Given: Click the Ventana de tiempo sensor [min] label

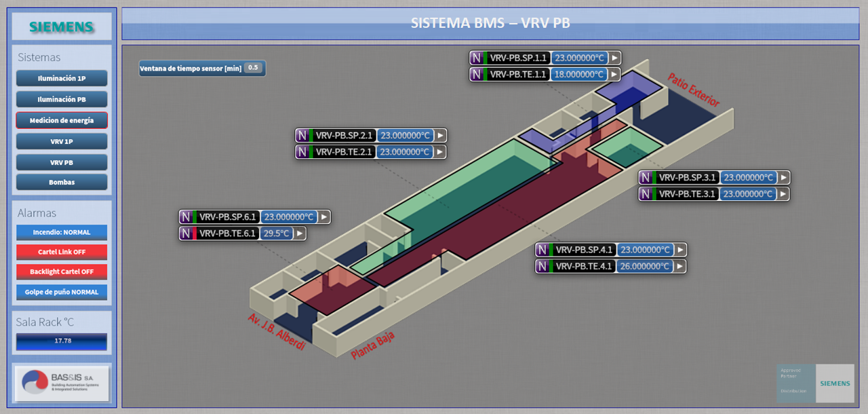Looking at the screenshot, I should click(x=191, y=69).
